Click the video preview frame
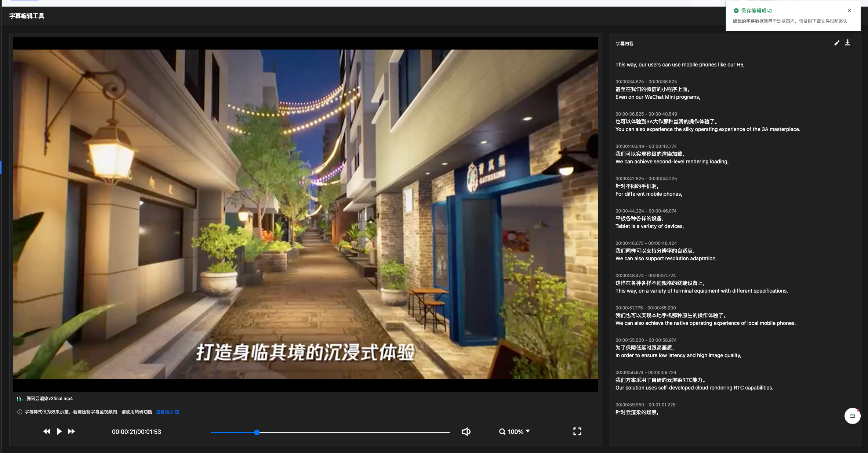 pyautogui.click(x=305, y=214)
